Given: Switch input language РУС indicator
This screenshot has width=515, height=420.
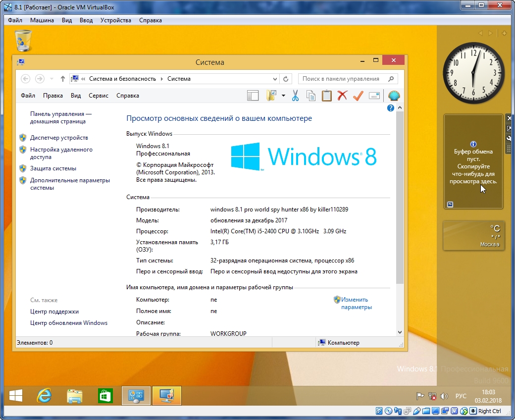Looking at the screenshot, I should 461,396.
